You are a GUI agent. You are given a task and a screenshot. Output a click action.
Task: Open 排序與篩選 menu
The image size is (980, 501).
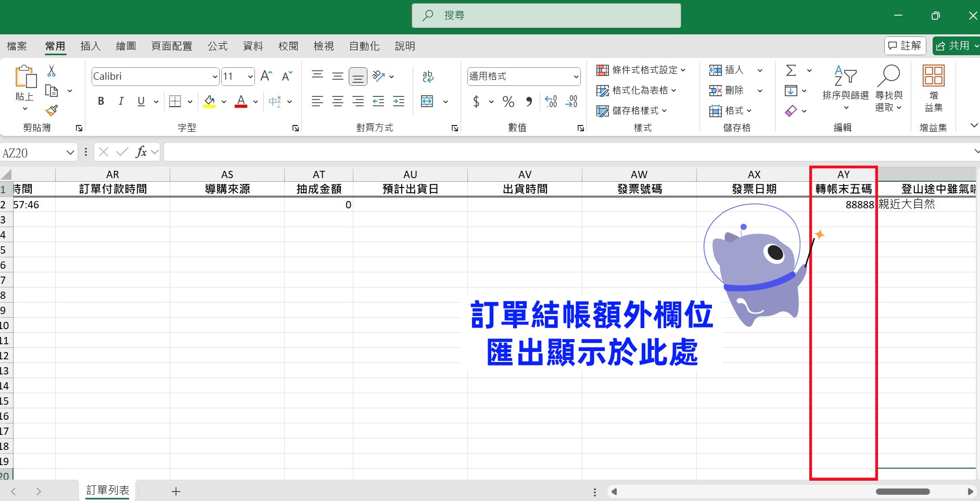pos(846,88)
